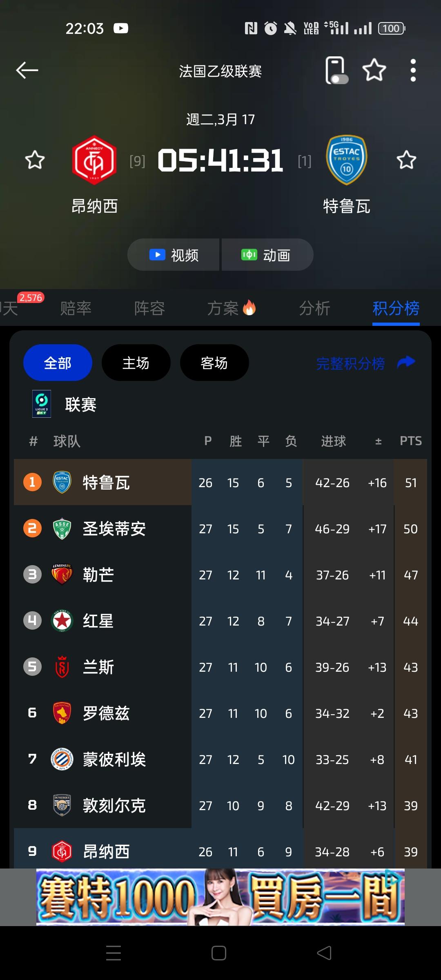Switch to the 分析 tab
441x980 pixels.
(x=314, y=308)
